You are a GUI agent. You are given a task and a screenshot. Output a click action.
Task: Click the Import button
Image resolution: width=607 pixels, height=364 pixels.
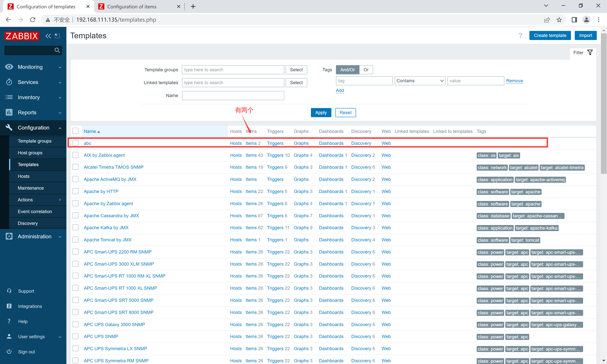pyautogui.click(x=585, y=35)
